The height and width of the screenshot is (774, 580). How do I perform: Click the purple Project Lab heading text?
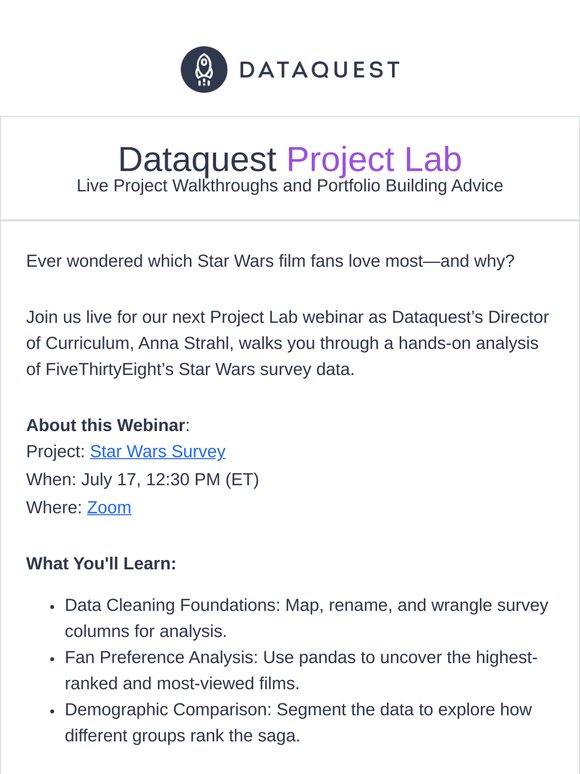(x=374, y=159)
